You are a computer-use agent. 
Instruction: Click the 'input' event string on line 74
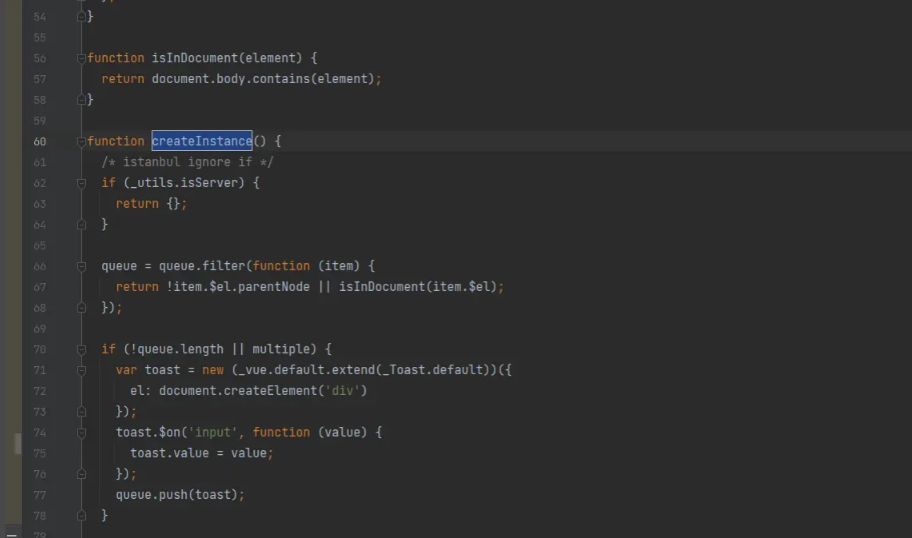(212, 432)
